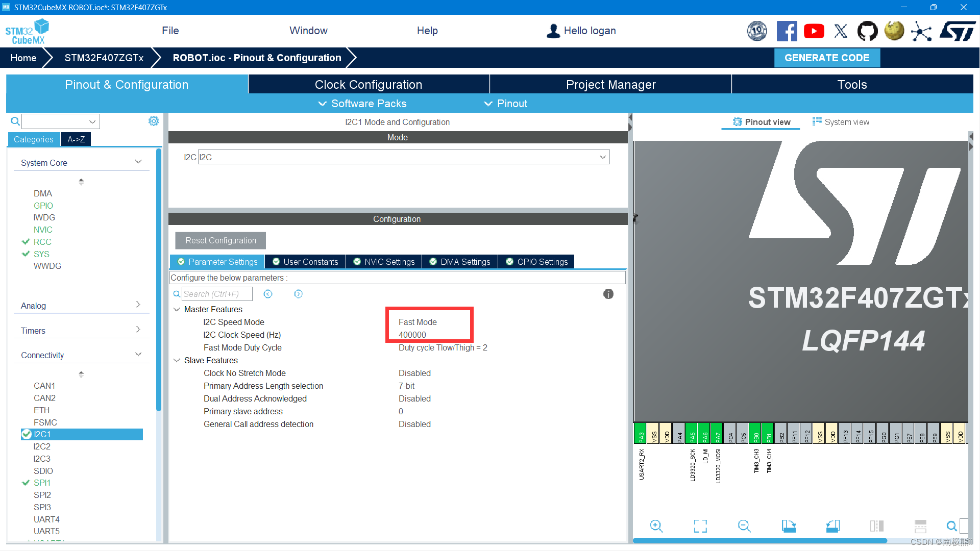Image resolution: width=980 pixels, height=551 pixels.
Task: Click the Reset Configuration button
Action: [x=220, y=240]
